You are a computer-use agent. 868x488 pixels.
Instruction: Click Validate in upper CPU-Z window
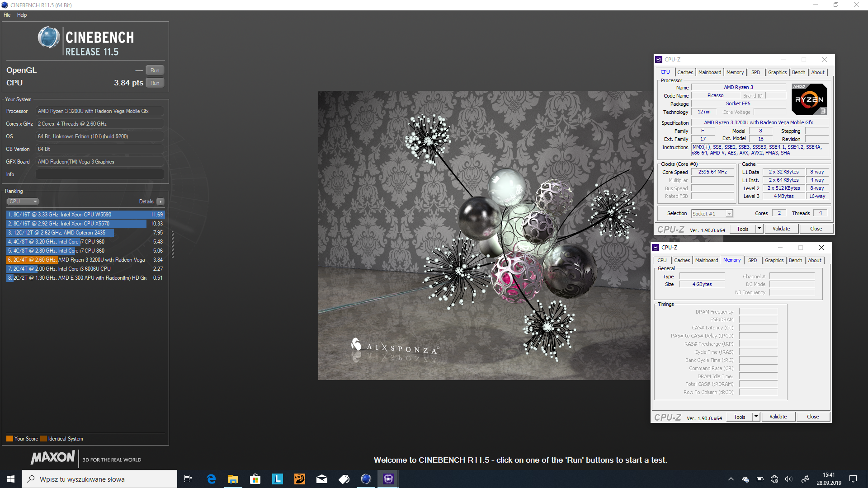[x=781, y=229]
